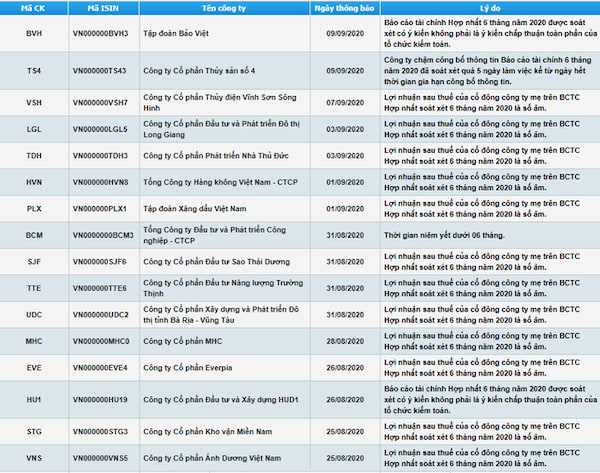Image resolution: width=600 pixels, height=473 pixels.
Task: Click 'Tập đoàn Xăng dầu Việt Nam'
Action: tap(195, 209)
